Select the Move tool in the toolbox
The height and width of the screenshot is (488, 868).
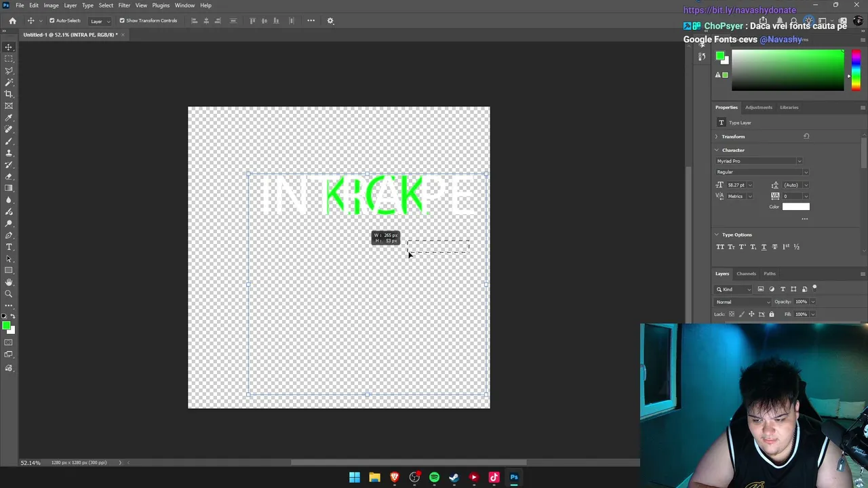point(9,47)
